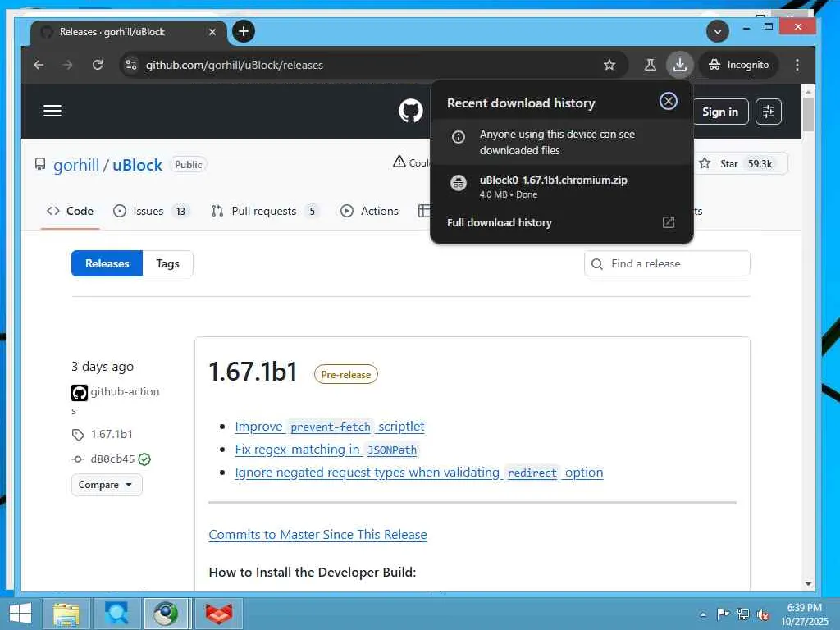Click the Chromium browser taskbar icon
Viewport: 840px width, 630px height.
point(166,614)
